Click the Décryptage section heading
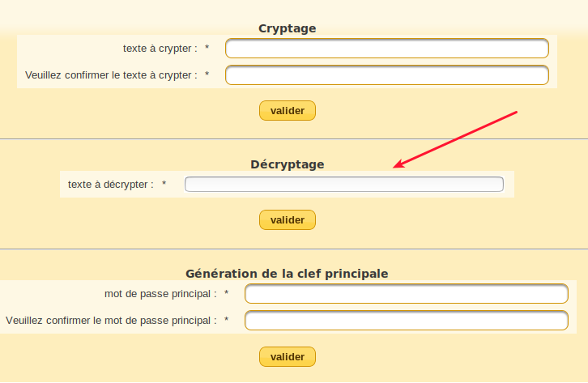588x383 pixels. (287, 164)
